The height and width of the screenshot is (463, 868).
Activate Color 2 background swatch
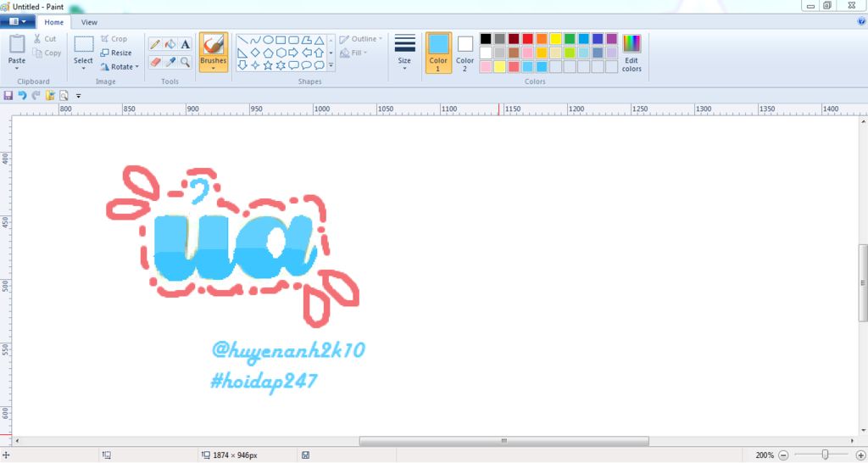(x=465, y=52)
